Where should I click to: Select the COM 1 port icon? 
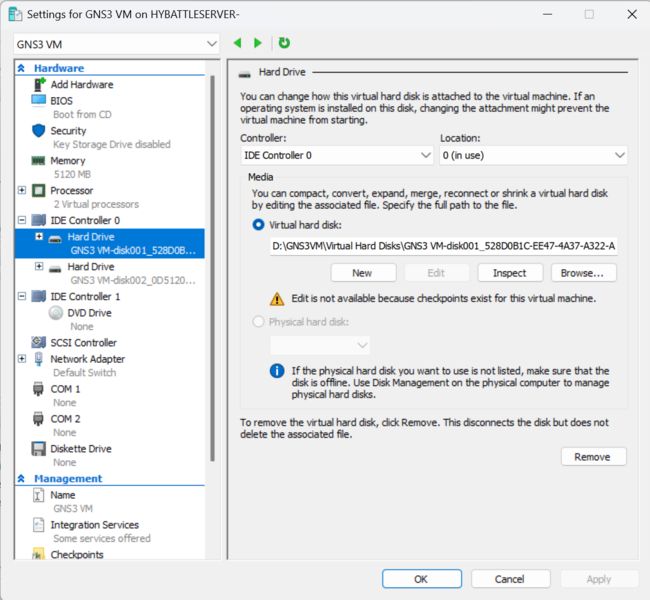38,389
